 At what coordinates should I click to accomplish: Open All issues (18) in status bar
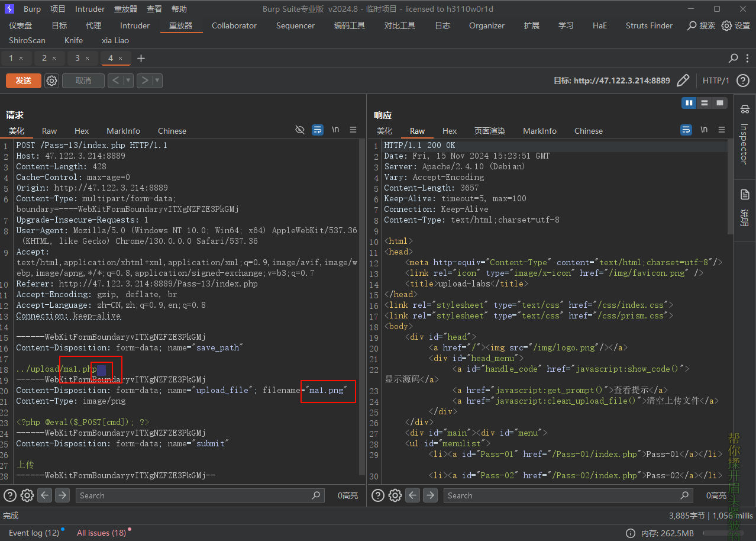102,533
